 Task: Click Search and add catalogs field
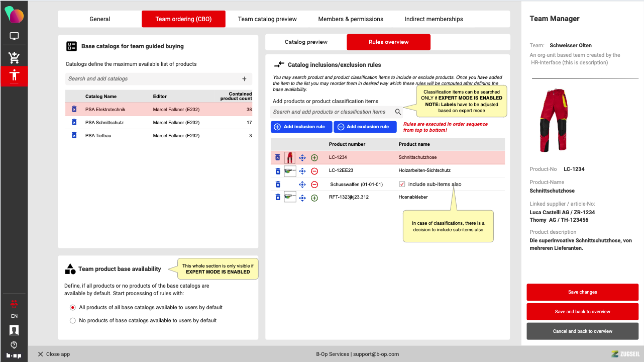click(151, 79)
